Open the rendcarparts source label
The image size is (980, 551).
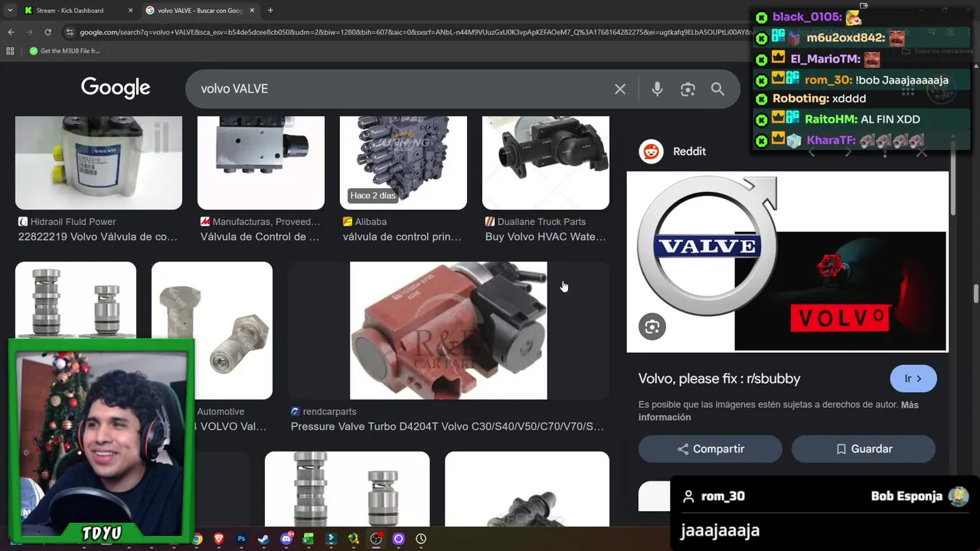click(x=323, y=411)
